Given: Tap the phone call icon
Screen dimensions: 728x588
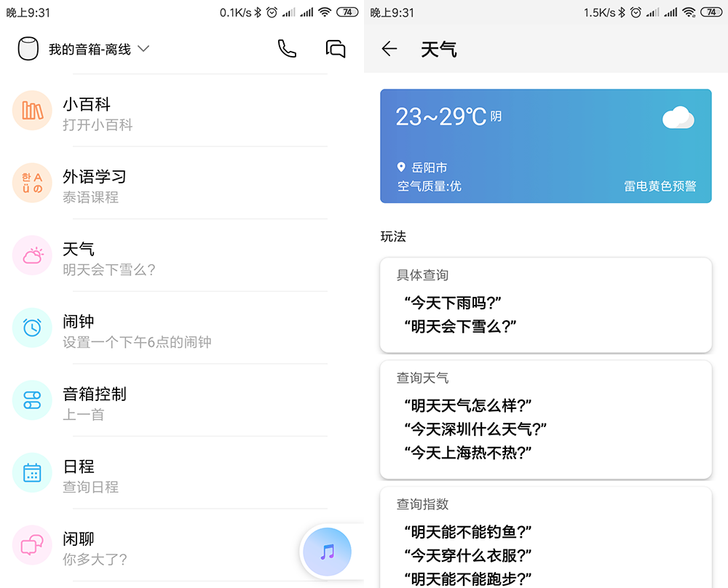Looking at the screenshot, I should [287, 49].
